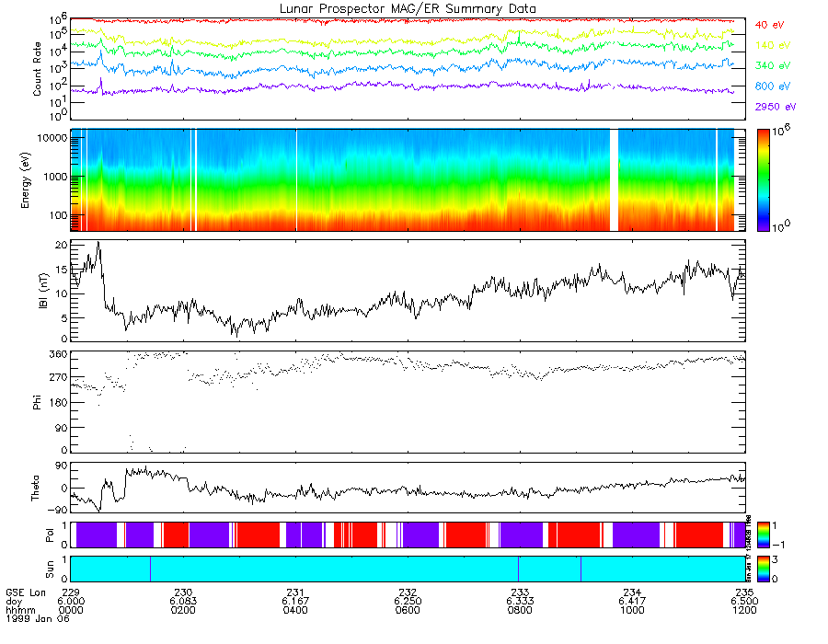Click GSE longitude tick "235"
The width and height of the screenshot is (828, 644).
point(744,592)
